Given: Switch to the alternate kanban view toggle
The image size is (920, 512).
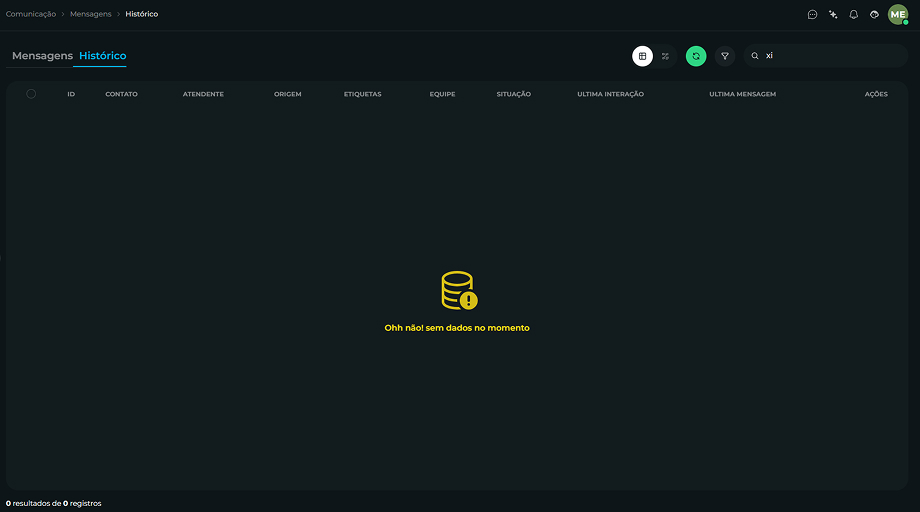Looking at the screenshot, I should (665, 56).
